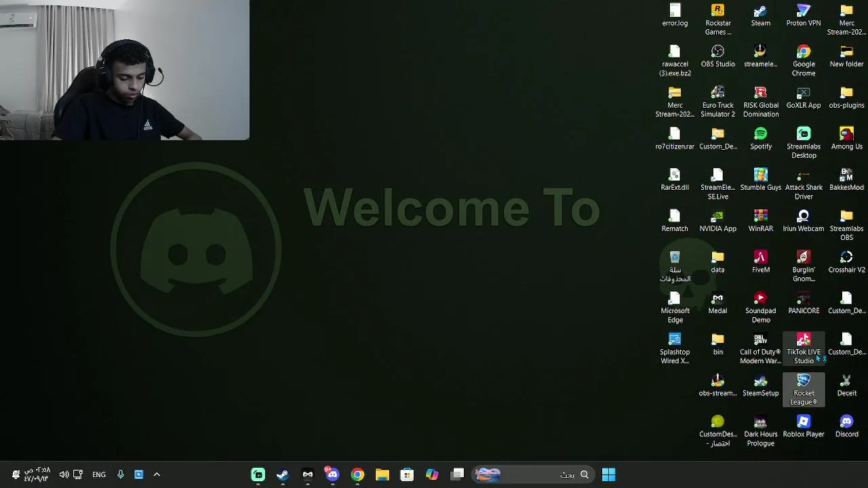
Task: Open the taskbar clock and date
Action: 37,474
